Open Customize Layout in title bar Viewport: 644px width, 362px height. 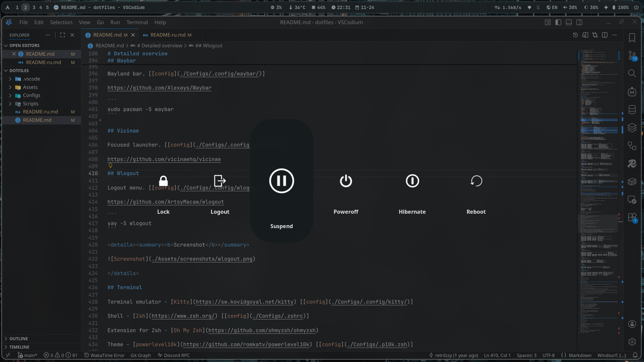pos(548,22)
